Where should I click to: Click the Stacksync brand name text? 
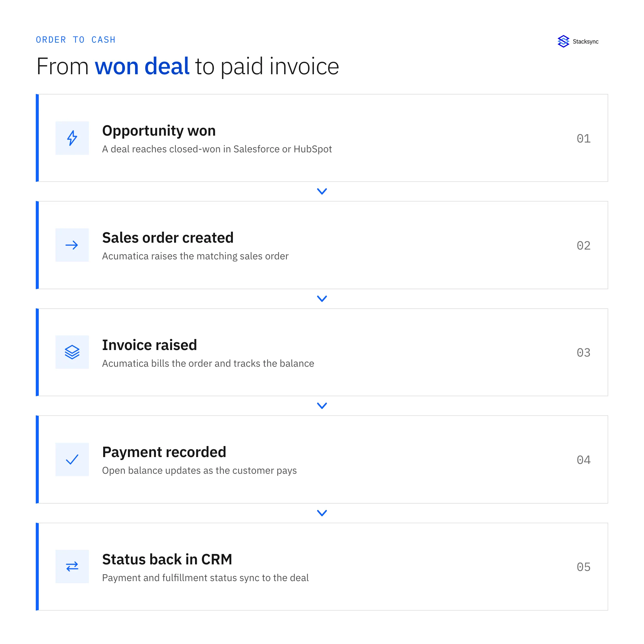(x=586, y=42)
